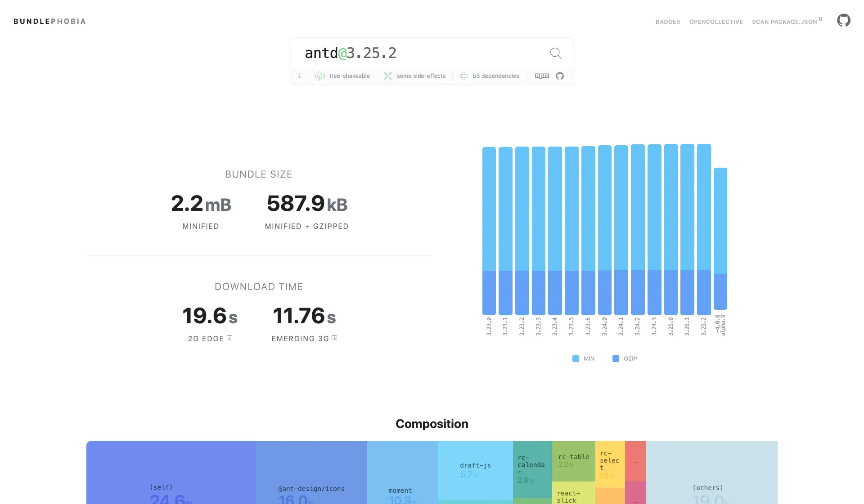
Task: Click the side-effects icon
Action: click(x=387, y=76)
